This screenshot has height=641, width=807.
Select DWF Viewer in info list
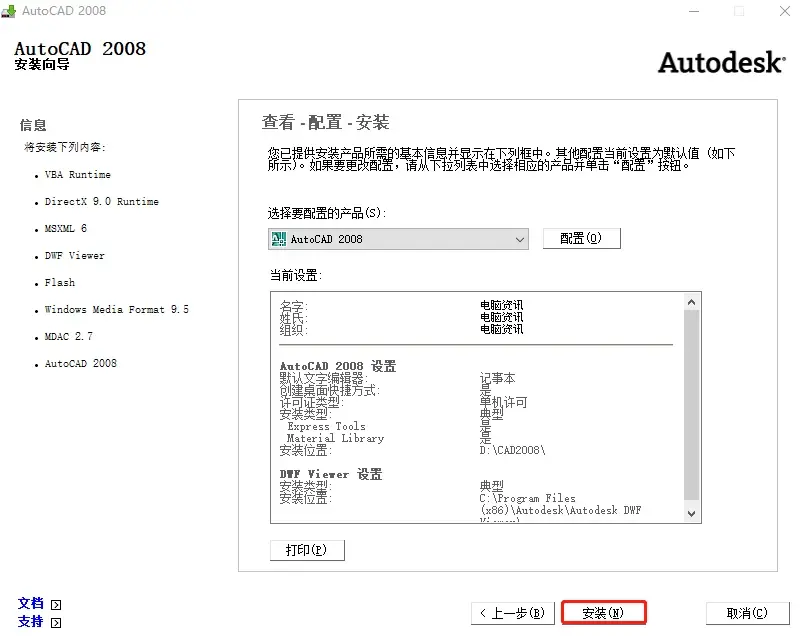[x=75, y=255]
